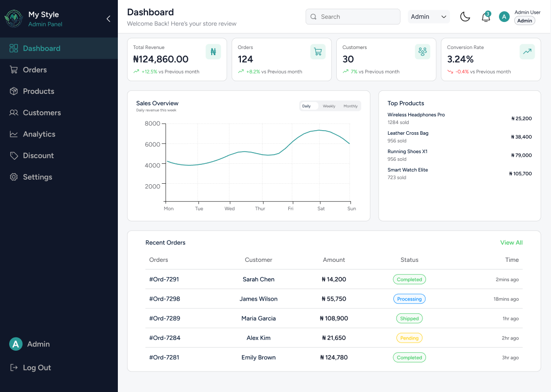
Task: Click in the Search input field
Action: [353, 16]
